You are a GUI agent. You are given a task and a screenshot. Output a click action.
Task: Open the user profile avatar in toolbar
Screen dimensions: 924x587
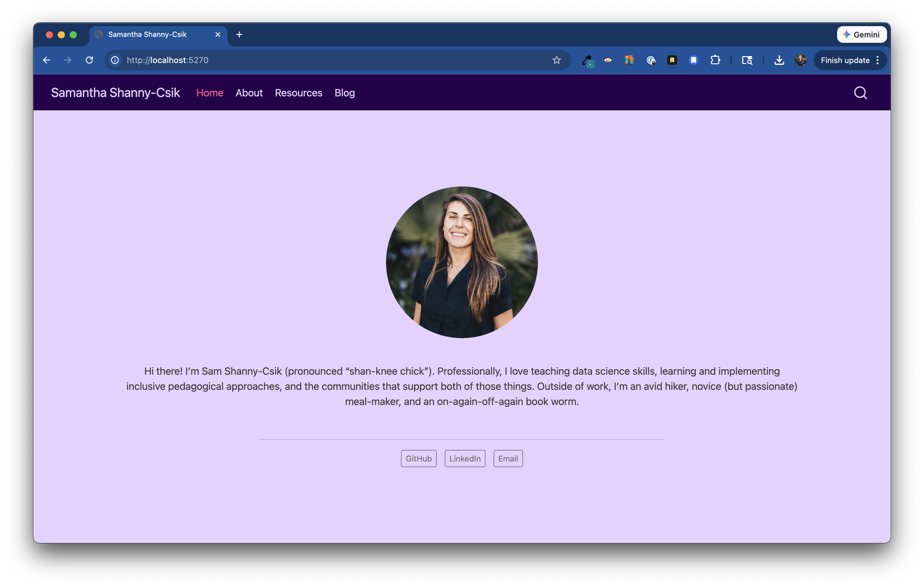800,60
